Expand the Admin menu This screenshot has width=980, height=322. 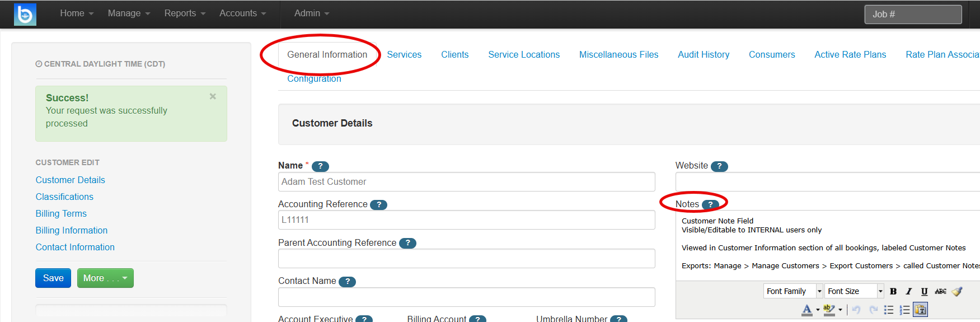coord(312,13)
